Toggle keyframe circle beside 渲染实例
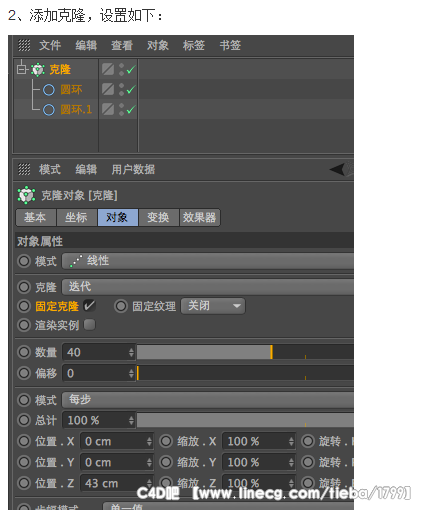This screenshot has width=437, height=510. coord(24,325)
